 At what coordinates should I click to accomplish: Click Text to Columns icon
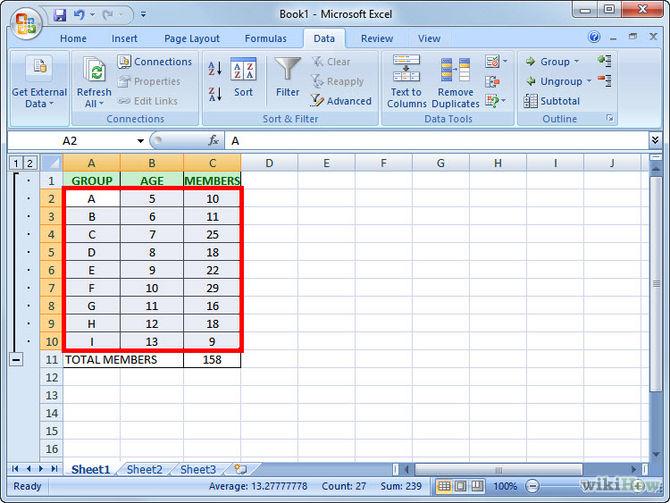point(406,68)
